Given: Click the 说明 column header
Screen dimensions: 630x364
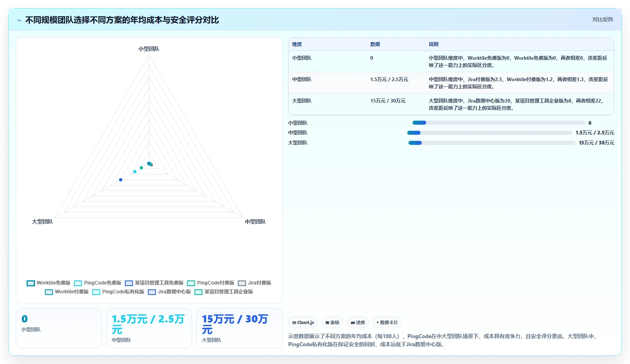Looking at the screenshot, I should 433,44.
